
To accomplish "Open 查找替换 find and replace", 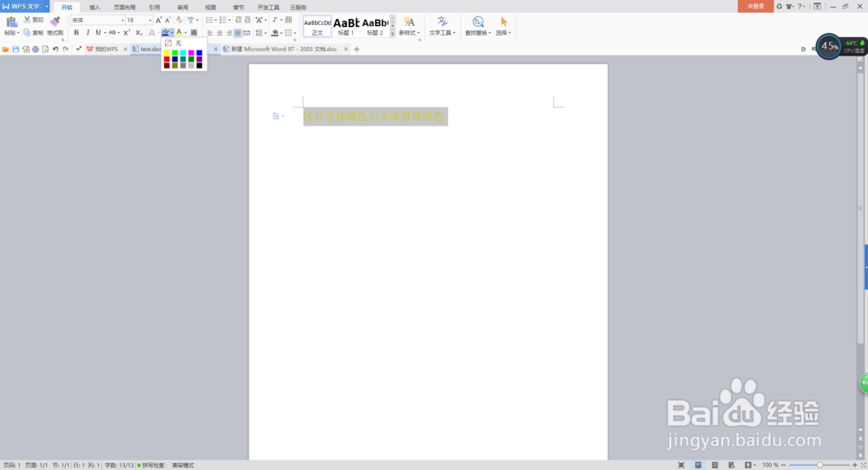I will tap(477, 27).
